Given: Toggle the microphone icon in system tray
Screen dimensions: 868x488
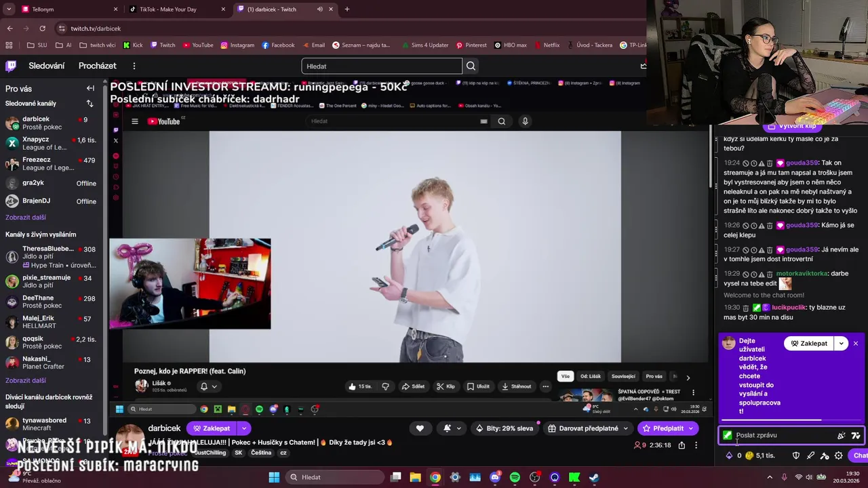Looking at the screenshot, I should click(x=785, y=477).
